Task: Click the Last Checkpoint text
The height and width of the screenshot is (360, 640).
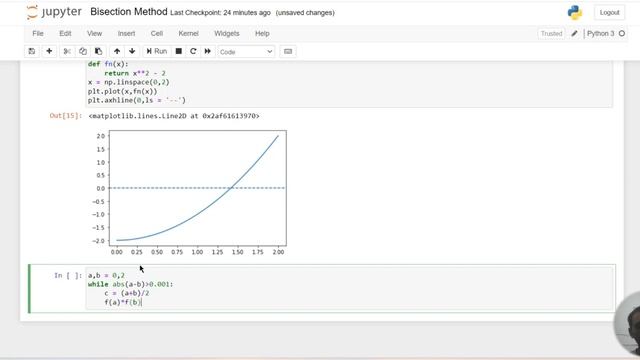Action: point(220,13)
